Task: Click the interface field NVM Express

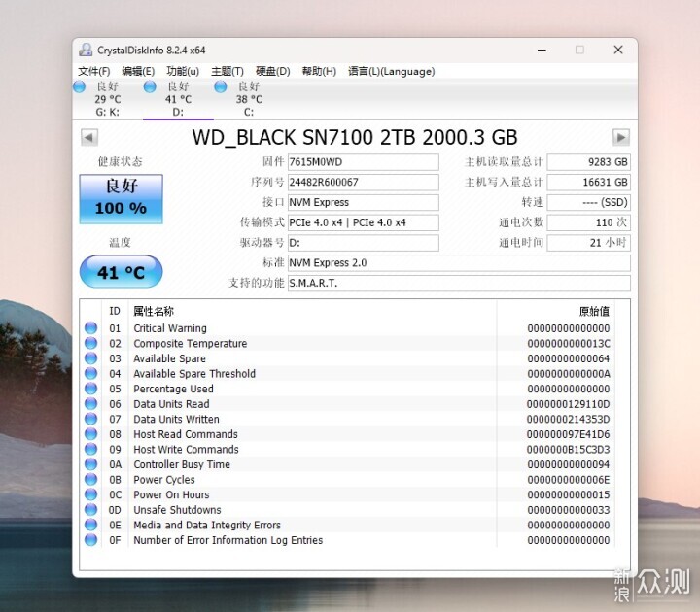Action: point(363,202)
